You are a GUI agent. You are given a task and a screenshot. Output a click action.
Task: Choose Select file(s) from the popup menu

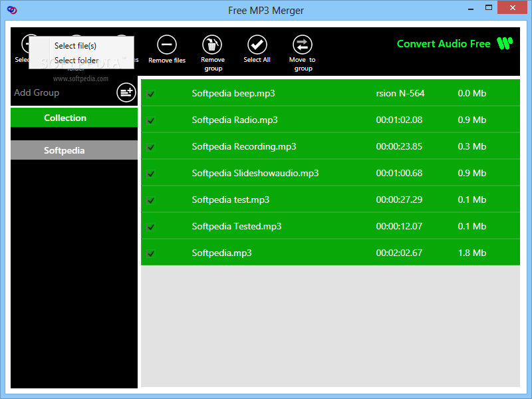pyautogui.click(x=81, y=45)
